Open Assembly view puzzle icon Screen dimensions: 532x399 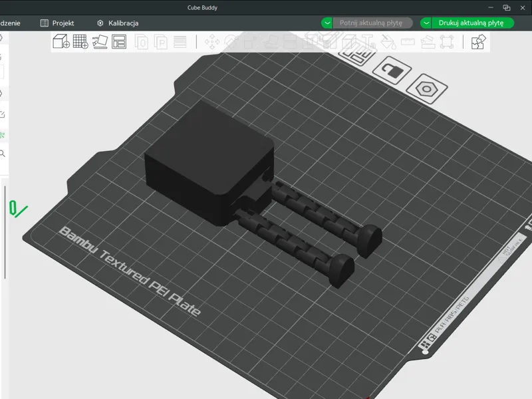click(x=478, y=42)
